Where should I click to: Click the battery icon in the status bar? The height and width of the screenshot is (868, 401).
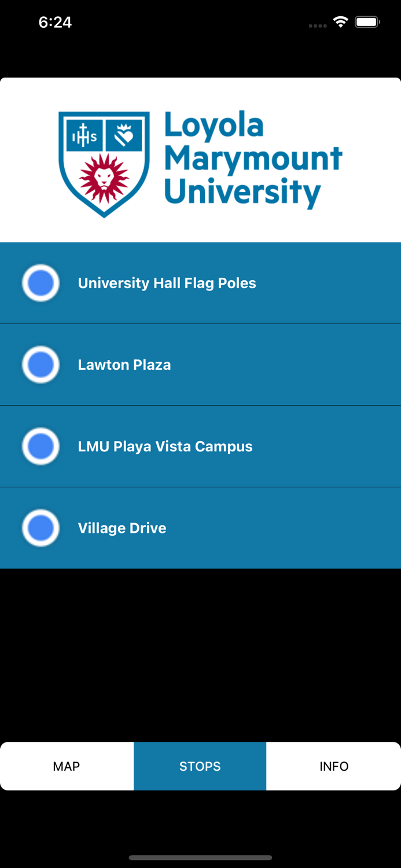point(366,21)
